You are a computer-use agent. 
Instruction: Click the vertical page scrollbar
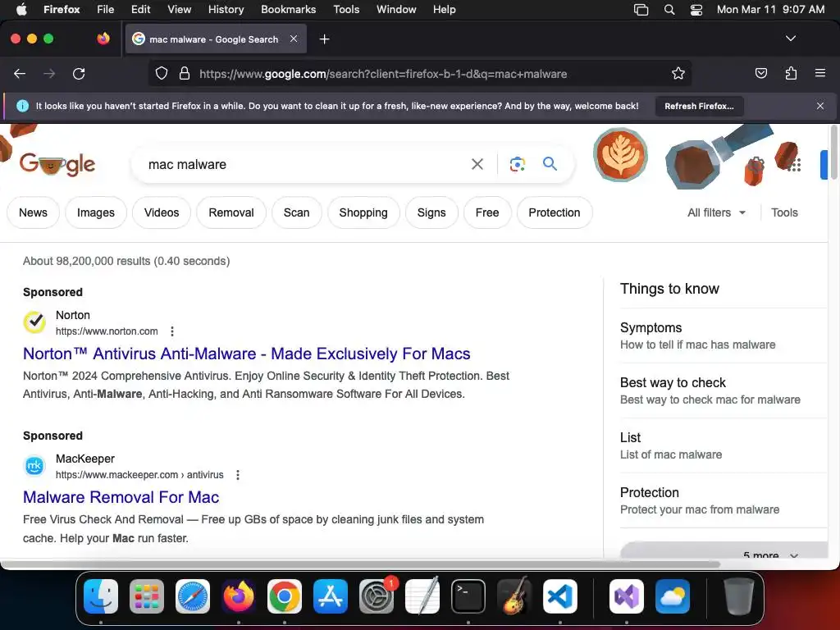click(833, 153)
